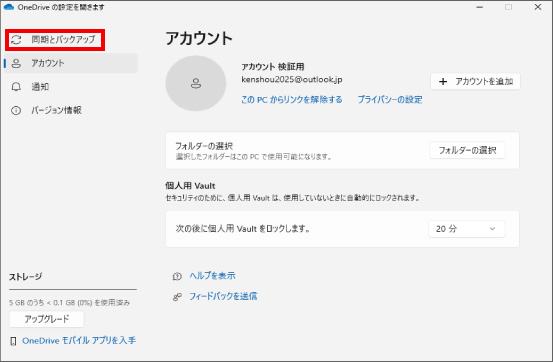Open the 20 分 Vault lock dropdown

click(467, 229)
